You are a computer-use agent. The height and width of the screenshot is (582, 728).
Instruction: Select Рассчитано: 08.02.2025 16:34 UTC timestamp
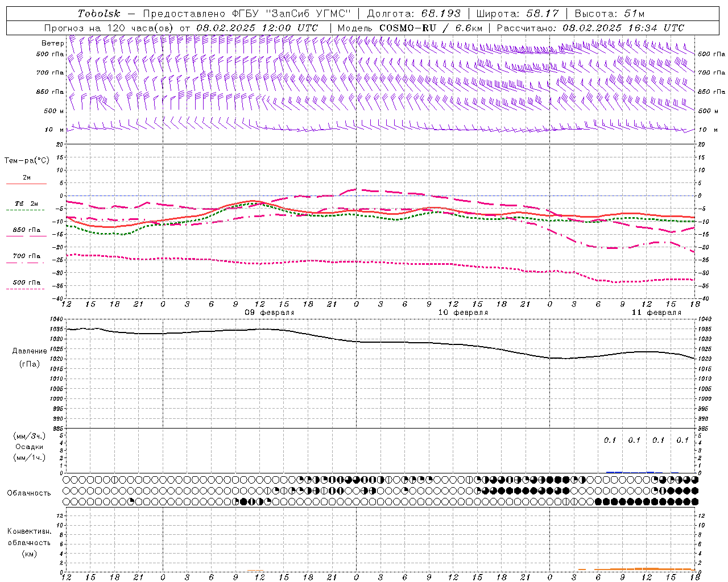[x=590, y=28]
